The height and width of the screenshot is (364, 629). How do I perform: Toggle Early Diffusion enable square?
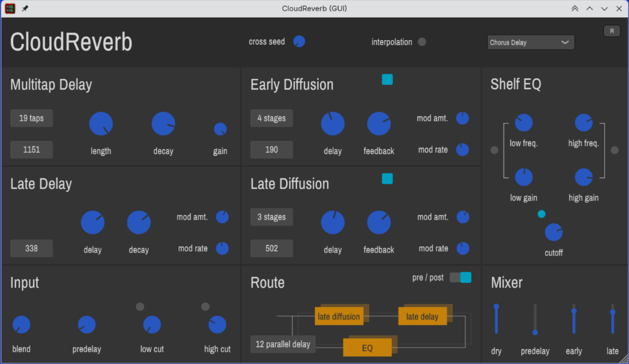pyautogui.click(x=387, y=80)
